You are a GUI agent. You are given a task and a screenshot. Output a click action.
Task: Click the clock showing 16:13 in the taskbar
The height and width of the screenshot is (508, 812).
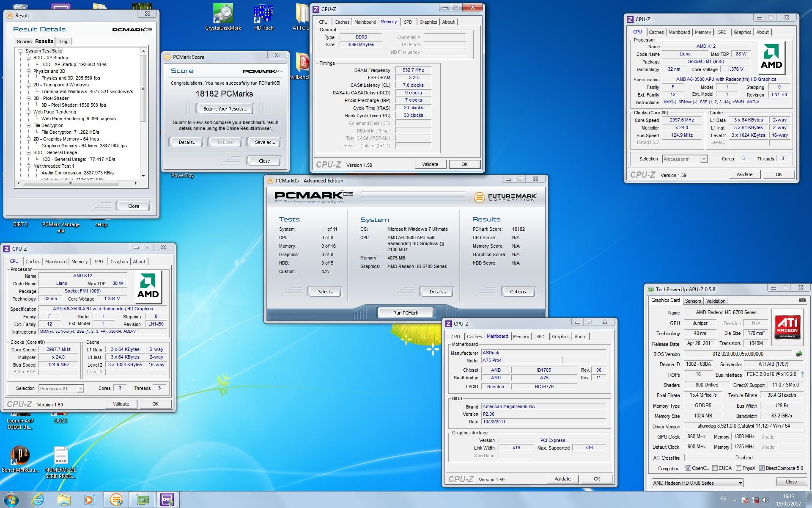tap(788, 500)
